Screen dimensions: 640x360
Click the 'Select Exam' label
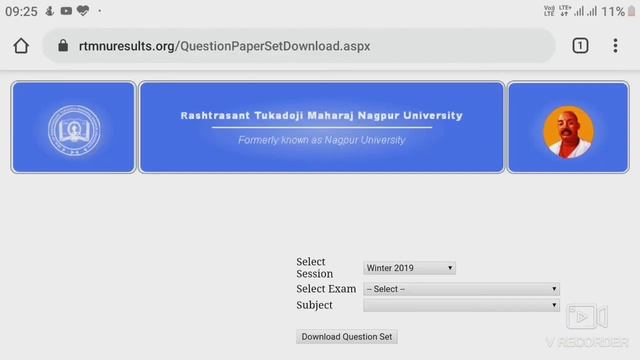pyautogui.click(x=326, y=289)
